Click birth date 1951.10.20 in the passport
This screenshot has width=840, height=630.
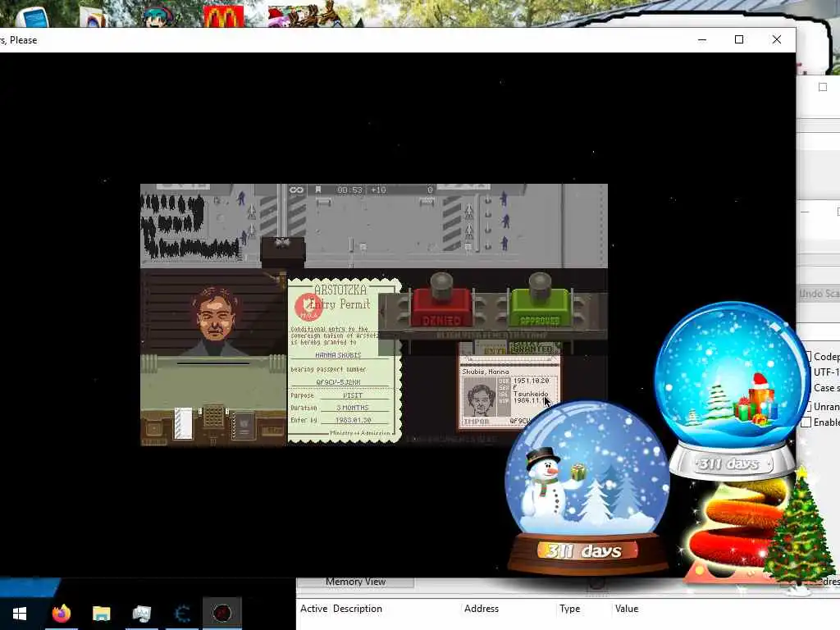click(x=531, y=381)
